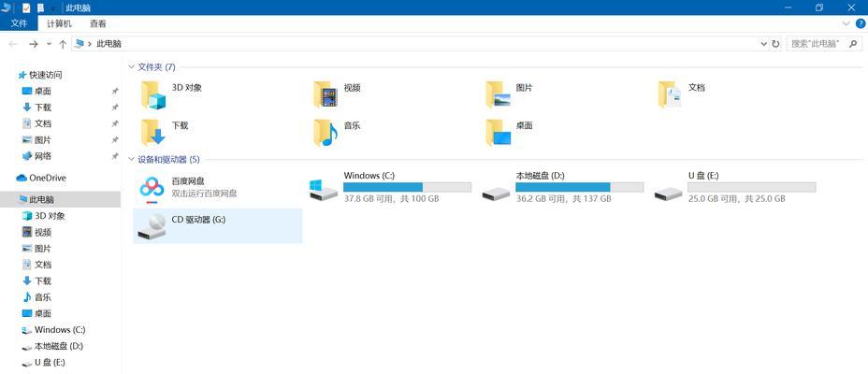Open 3D 对象 under 此电脑 in sidebar
The height and width of the screenshot is (374, 868).
pyautogui.click(x=50, y=216)
